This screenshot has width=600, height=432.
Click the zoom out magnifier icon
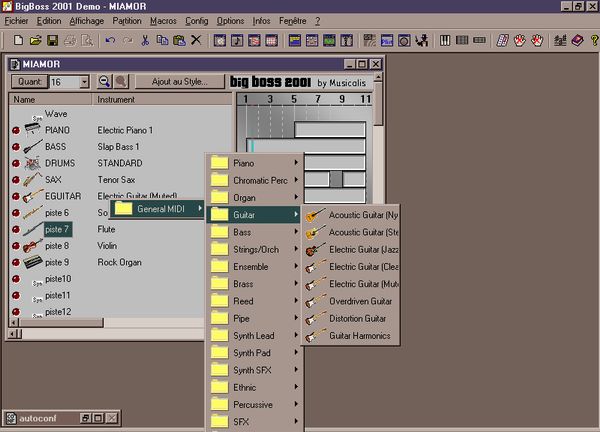coord(104,82)
